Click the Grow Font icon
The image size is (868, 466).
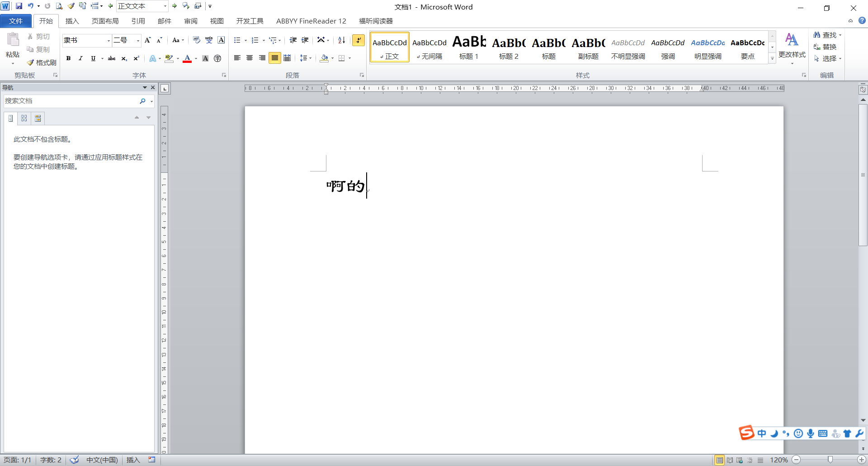(x=147, y=40)
